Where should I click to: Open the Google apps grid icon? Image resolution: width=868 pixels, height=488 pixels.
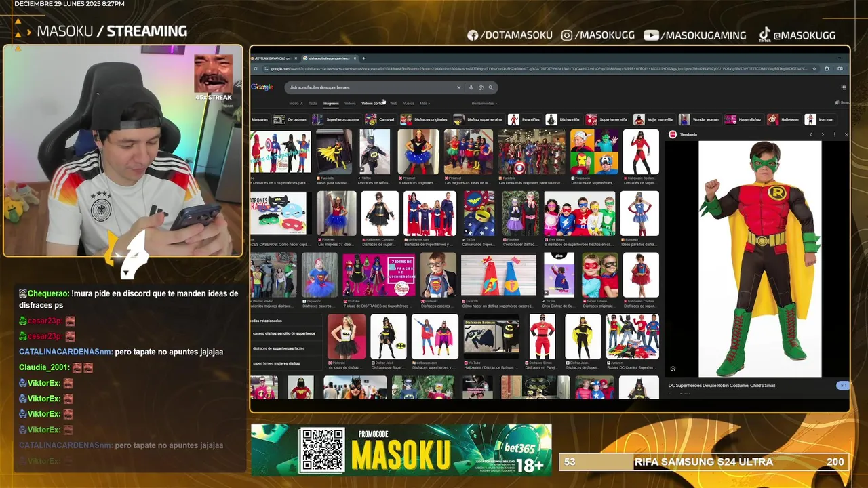point(843,87)
